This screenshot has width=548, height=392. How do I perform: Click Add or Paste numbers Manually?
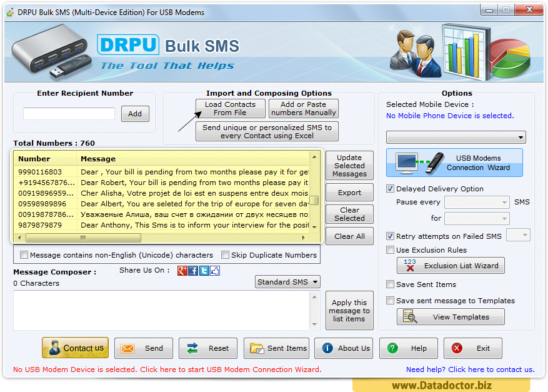(x=303, y=108)
